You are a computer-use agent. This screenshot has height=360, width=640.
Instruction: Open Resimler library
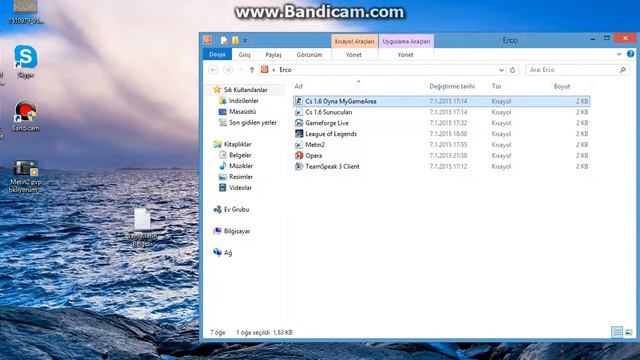click(x=240, y=177)
